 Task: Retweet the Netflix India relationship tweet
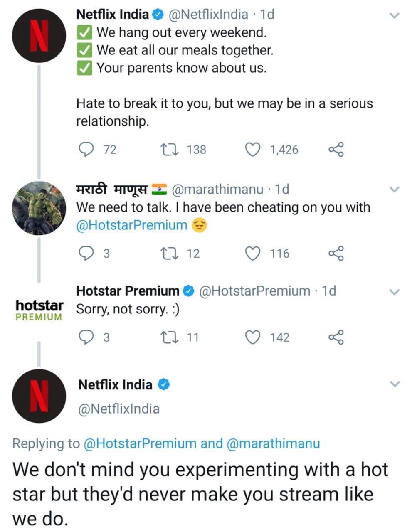171,150
